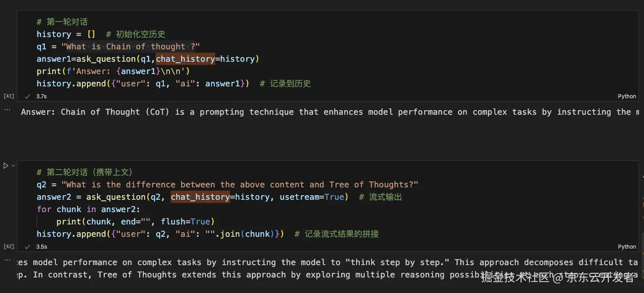Click highlighted chat_history in the answer1 line
Viewport: 644px width, 293px height.
pyautogui.click(x=185, y=59)
